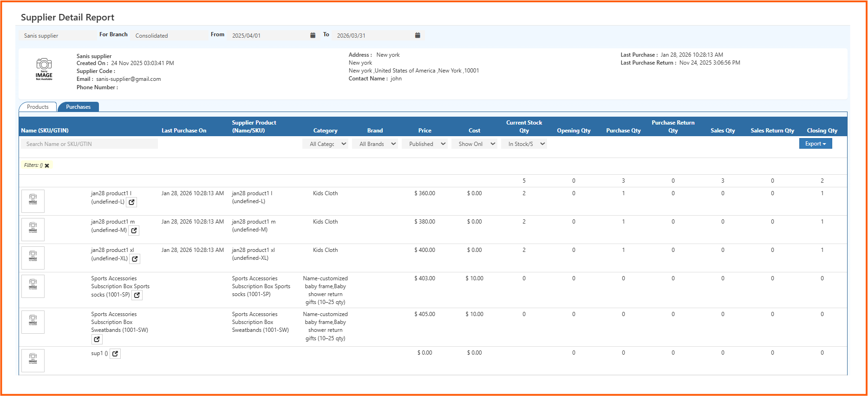Open the Show Only cost dropdown
The height and width of the screenshot is (396, 868).
point(474,144)
